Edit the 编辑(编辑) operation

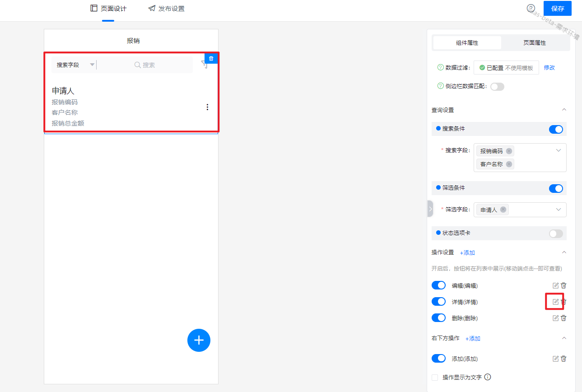(x=556, y=285)
